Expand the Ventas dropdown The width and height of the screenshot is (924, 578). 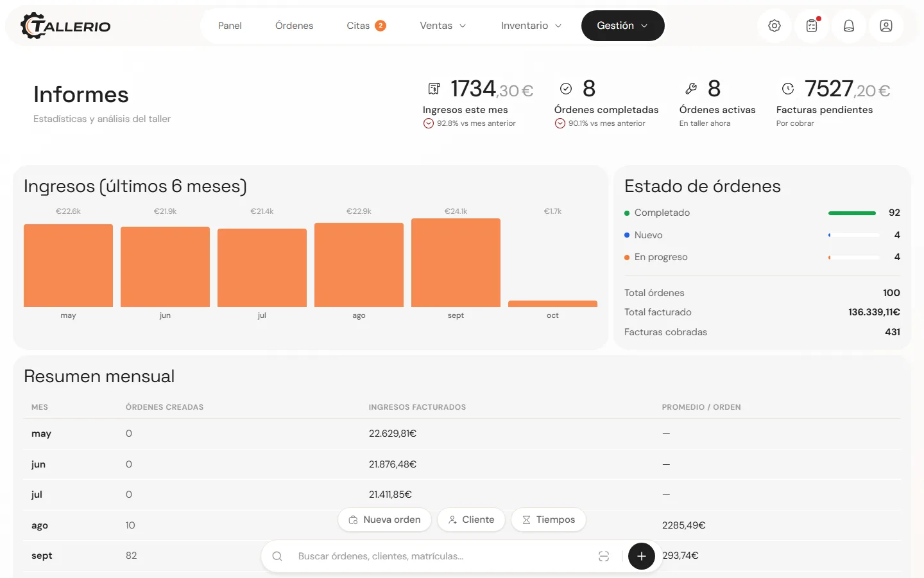pos(443,26)
